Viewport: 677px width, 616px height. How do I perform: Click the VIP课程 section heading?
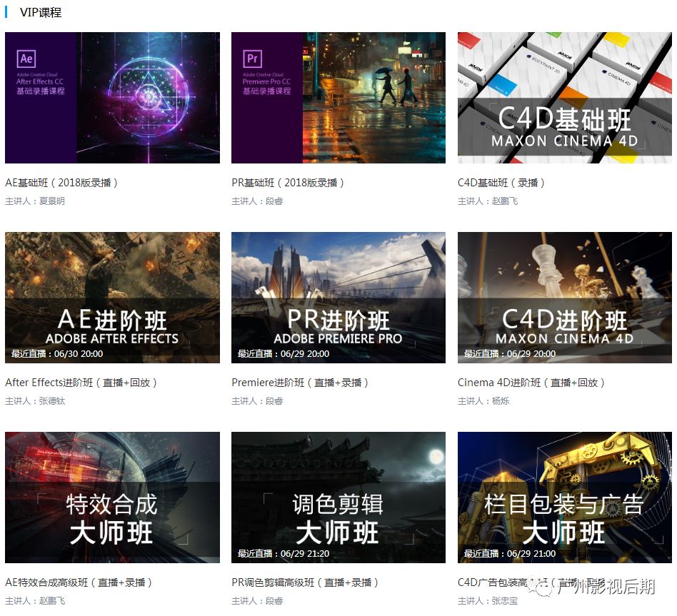point(41,12)
